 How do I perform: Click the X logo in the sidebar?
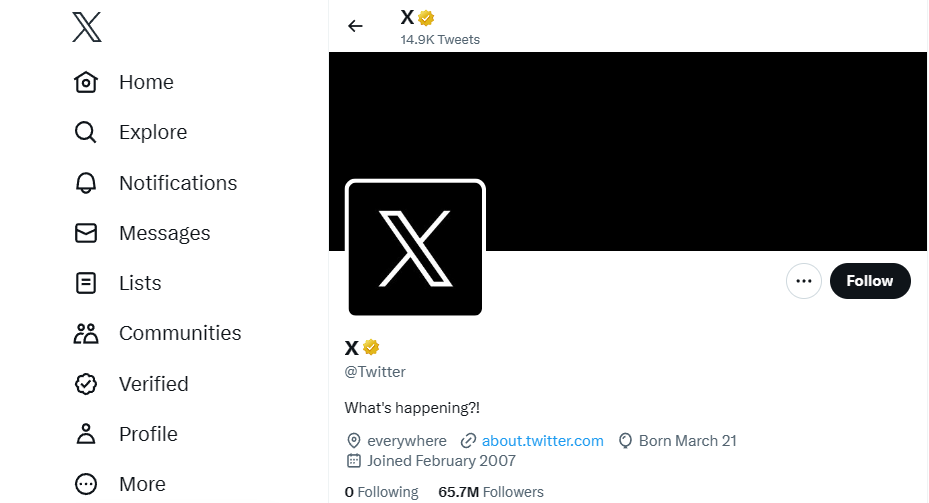[x=87, y=27]
